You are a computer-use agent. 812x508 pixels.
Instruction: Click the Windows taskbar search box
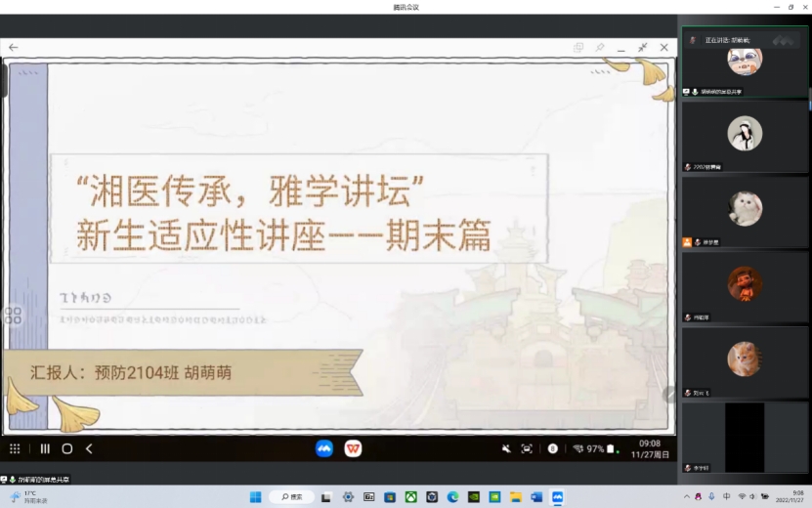(291, 496)
